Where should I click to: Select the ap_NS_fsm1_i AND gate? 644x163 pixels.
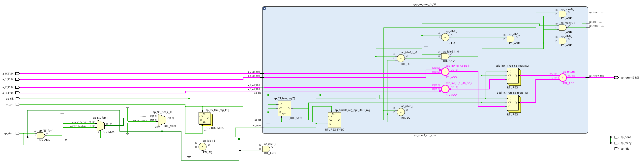click(41, 136)
